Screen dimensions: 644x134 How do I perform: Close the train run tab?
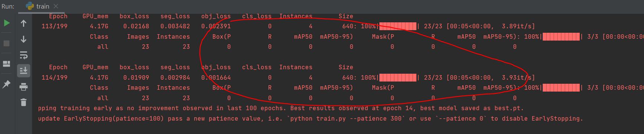click(x=56, y=6)
